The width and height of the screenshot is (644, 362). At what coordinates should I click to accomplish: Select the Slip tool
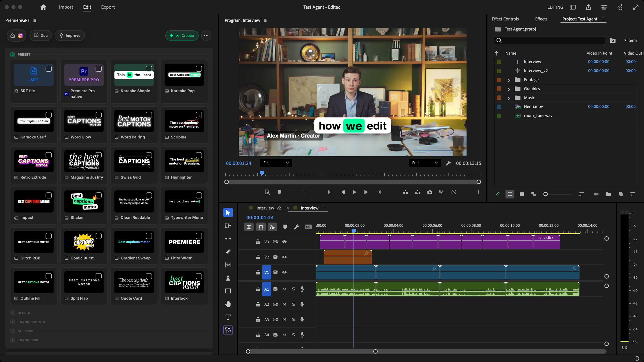click(x=228, y=265)
